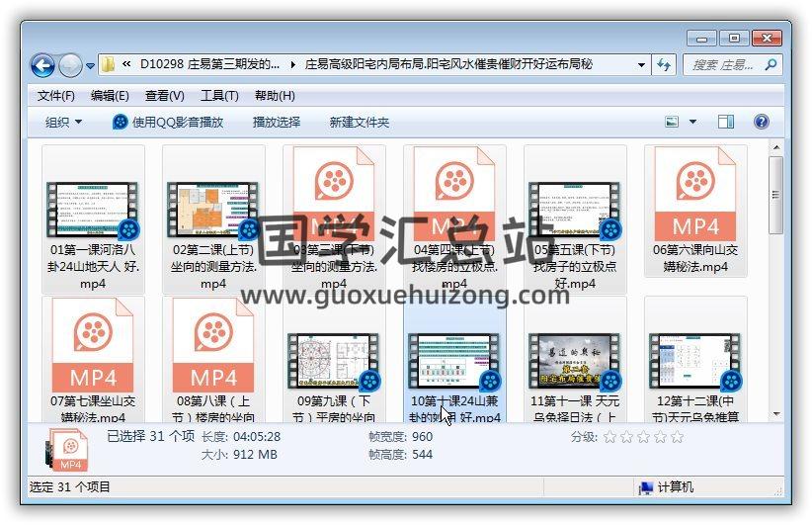Select video thumbnail 12第十二课(中节)
The image size is (812, 525).
point(695,361)
